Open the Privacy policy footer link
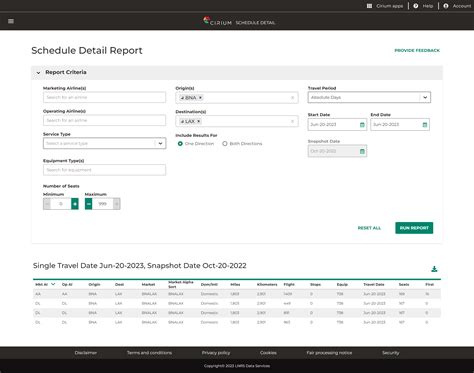Screen dimensions: 474x373 (216, 353)
